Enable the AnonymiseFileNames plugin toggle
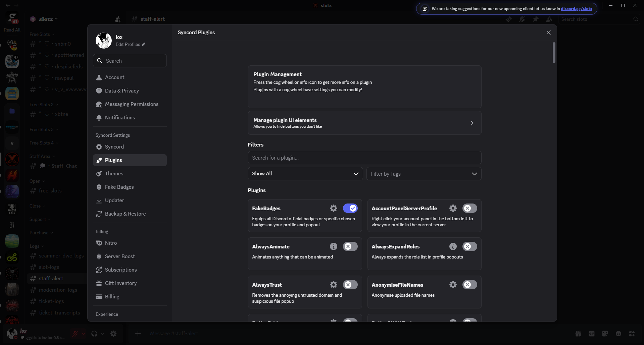Screen dimensions: 644x345 (469, 285)
